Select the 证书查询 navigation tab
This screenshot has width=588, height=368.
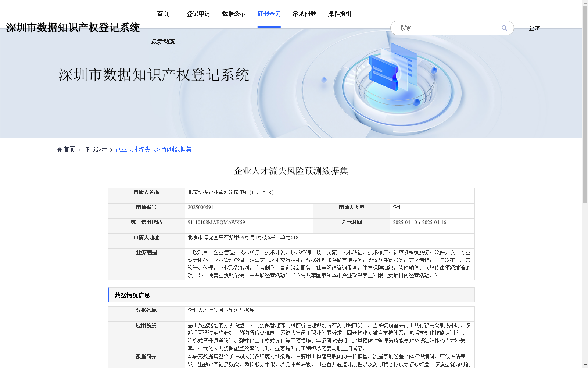[x=269, y=14]
